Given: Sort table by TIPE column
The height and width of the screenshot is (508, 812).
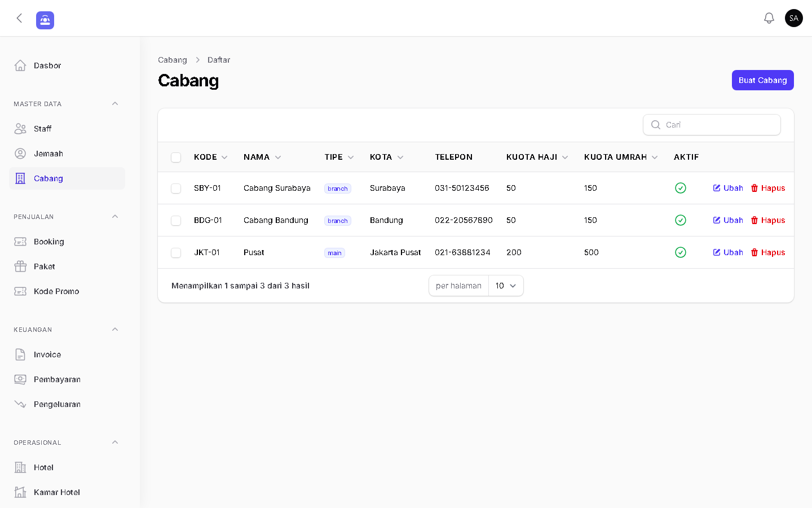Looking at the screenshot, I should [x=339, y=157].
